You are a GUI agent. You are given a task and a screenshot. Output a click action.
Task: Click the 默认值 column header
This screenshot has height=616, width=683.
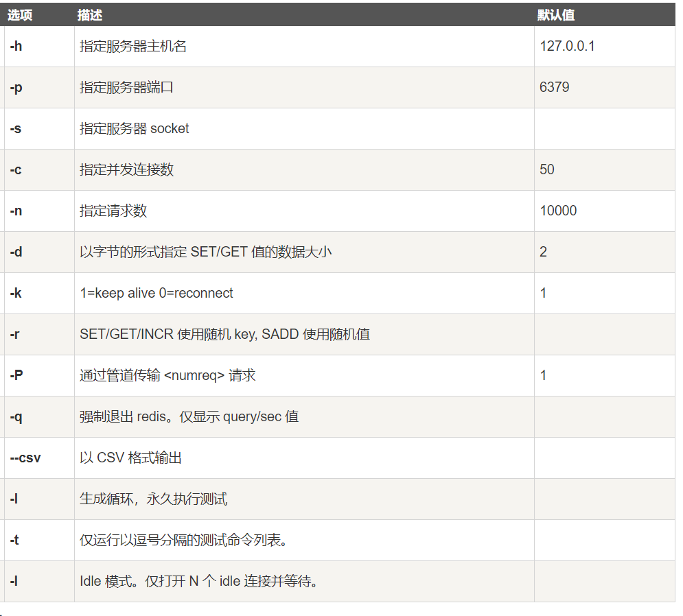pyautogui.click(x=556, y=15)
